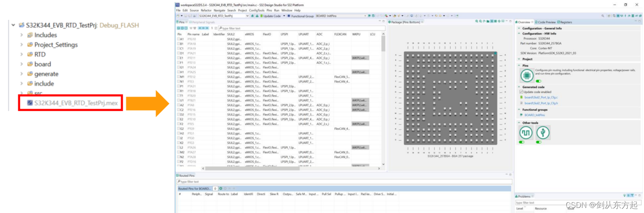This screenshot has height=213, width=644.
Task: Open the Refactor menu
Action: click(206, 10)
